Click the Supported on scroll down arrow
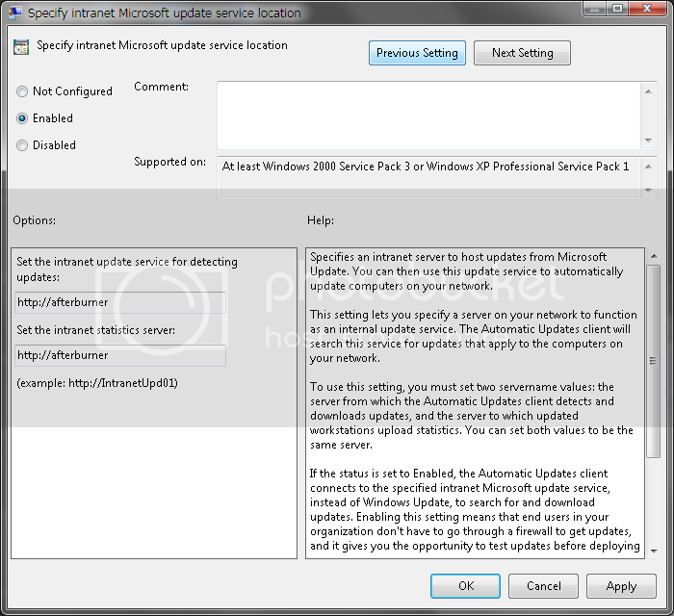The height and width of the screenshot is (616, 674). click(648, 191)
